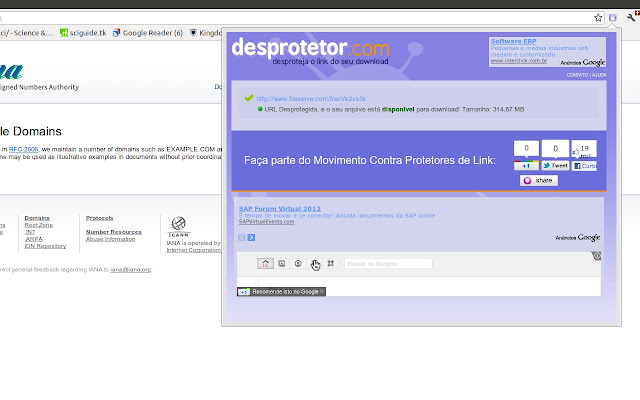Image resolution: width=640 pixels, height=400 pixels.
Task: Open the desprotetor extension icon in toolbar
Action: click(613, 18)
